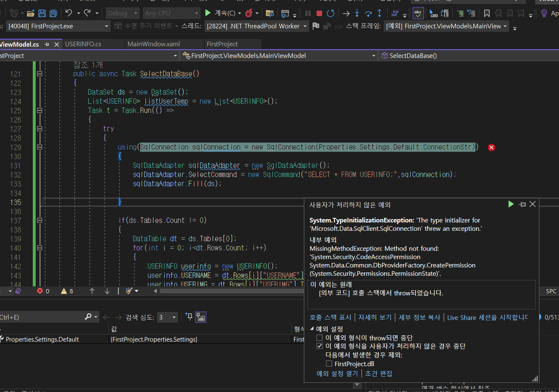Open the 예외 설정 열기 link
The width and height of the screenshot is (559, 392).
point(337,374)
